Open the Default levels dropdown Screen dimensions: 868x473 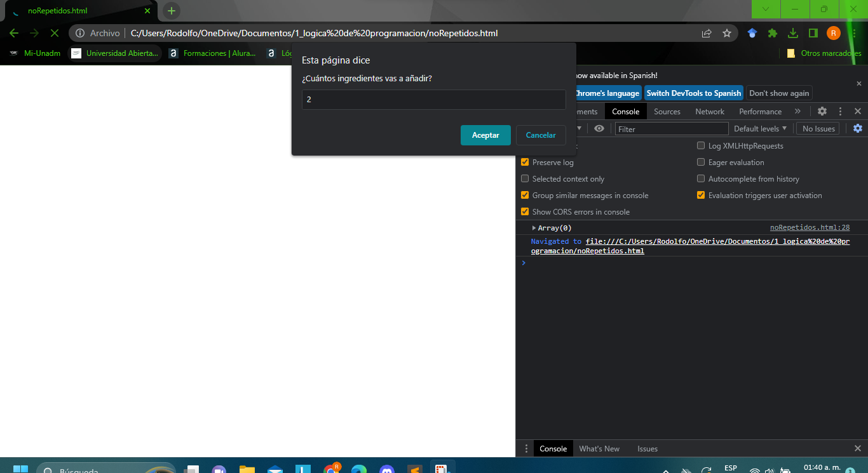coord(760,128)
